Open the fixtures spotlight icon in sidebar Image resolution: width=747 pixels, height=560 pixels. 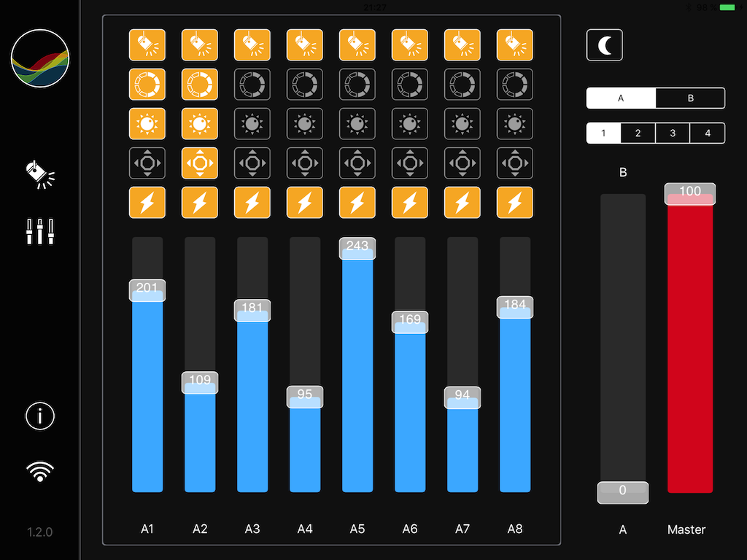[40, 175]
